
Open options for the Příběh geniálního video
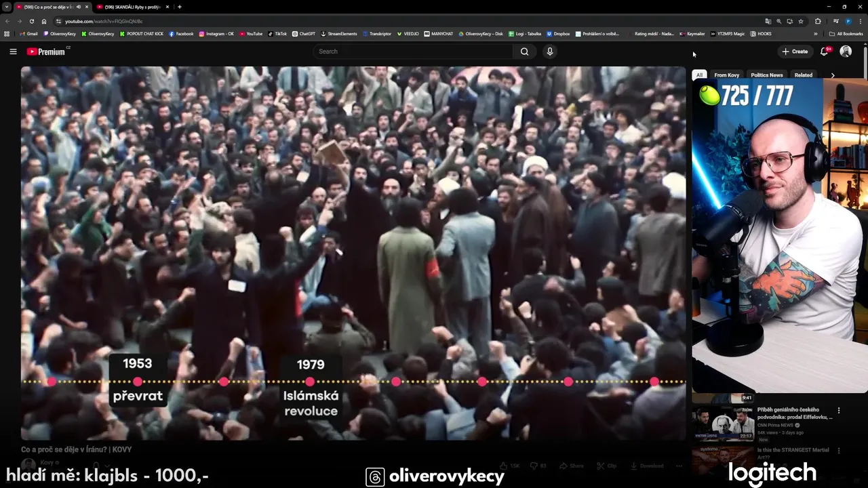pos(839,410)
